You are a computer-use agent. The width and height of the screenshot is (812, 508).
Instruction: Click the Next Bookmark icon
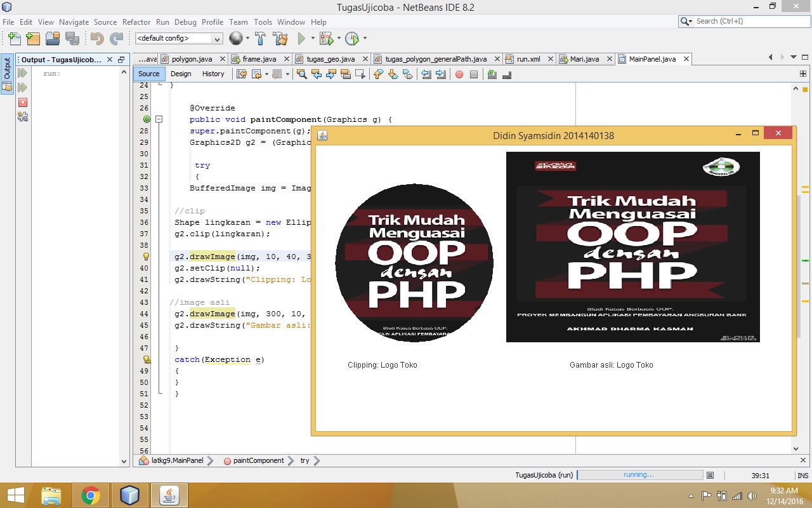tap(393, 74)
